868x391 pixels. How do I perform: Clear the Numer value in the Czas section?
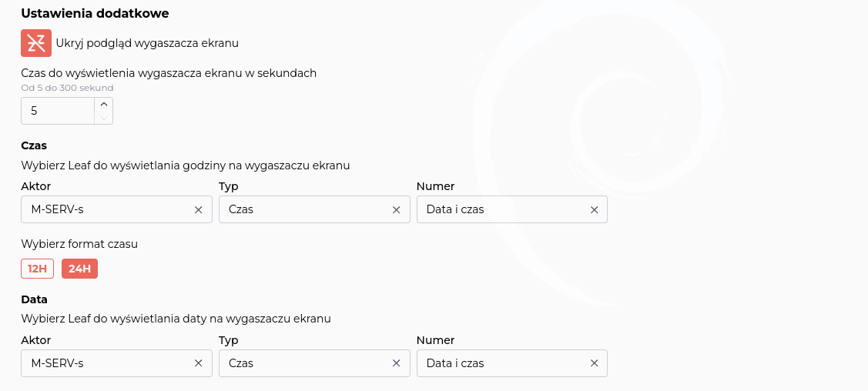point(594,209)
